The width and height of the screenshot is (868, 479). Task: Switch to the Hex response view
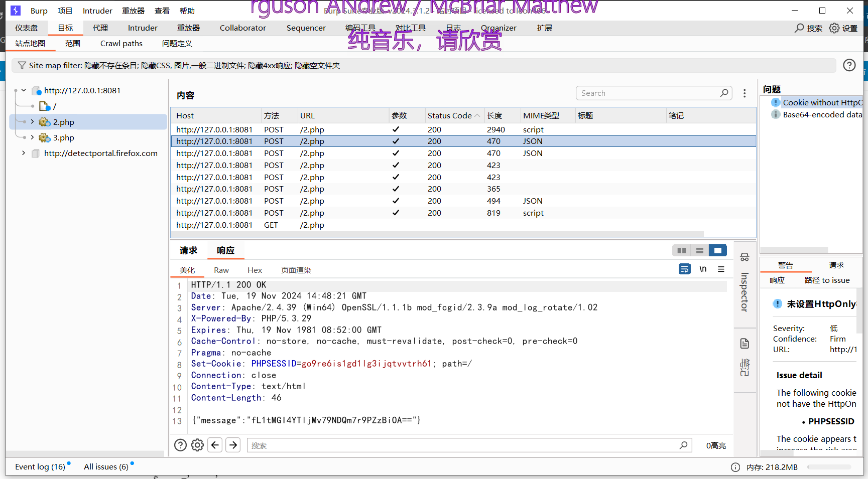tap(255, 270)
